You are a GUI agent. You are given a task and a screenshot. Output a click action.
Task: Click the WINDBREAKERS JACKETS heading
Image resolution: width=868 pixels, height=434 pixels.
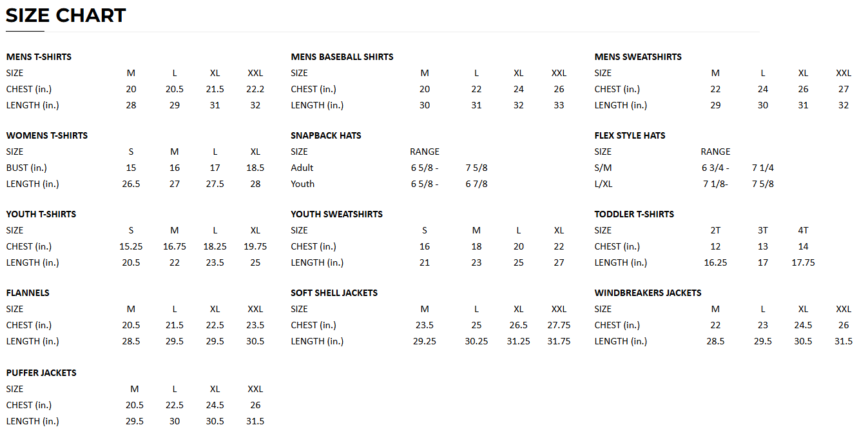tap(648, 293)
